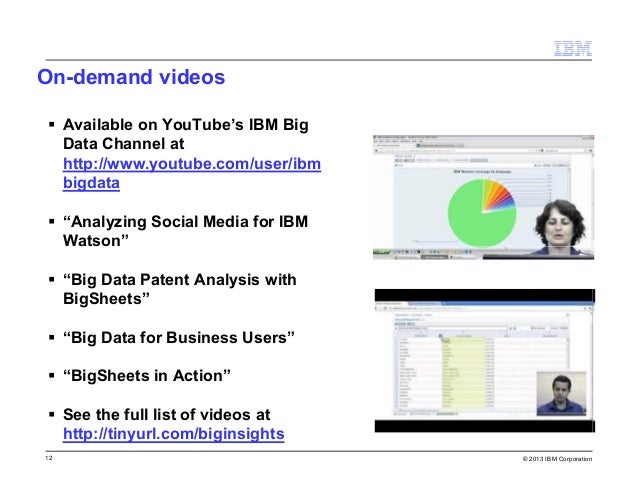Click the man presenter inset in bottom video
638x493 pixels.
pyautogui.click(x=562, y=393)
